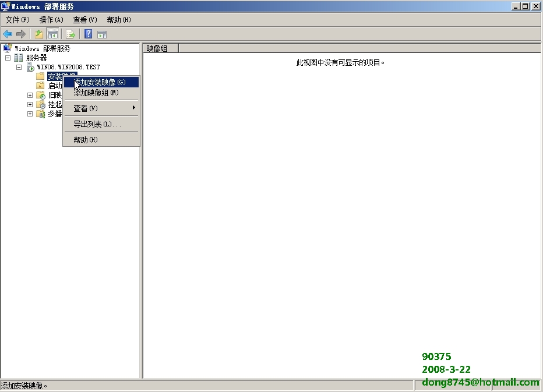Screen dimensions: 543x392
Task: Choose 导出列表(L)... from context menu
Action: pos(101,123)
